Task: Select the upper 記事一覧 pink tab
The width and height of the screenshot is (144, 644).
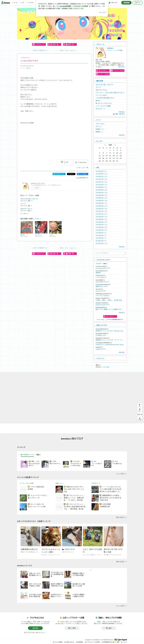Action: (54, 45)
